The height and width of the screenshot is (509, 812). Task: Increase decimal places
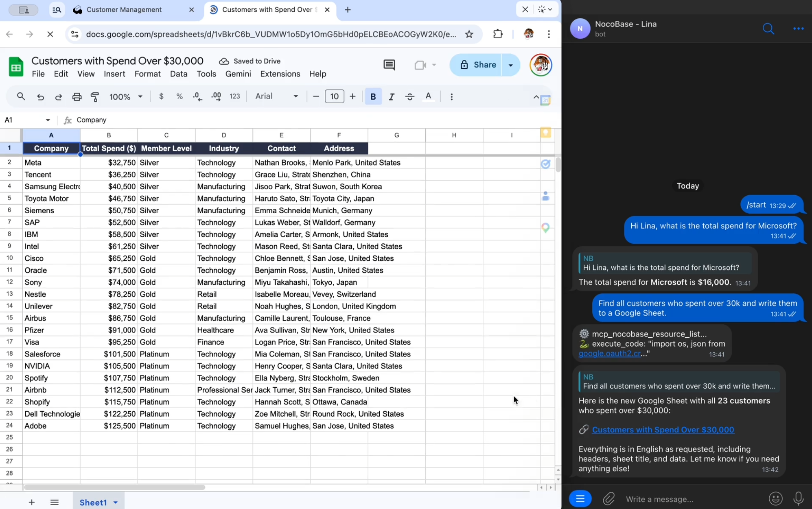(x=217, y=96)
